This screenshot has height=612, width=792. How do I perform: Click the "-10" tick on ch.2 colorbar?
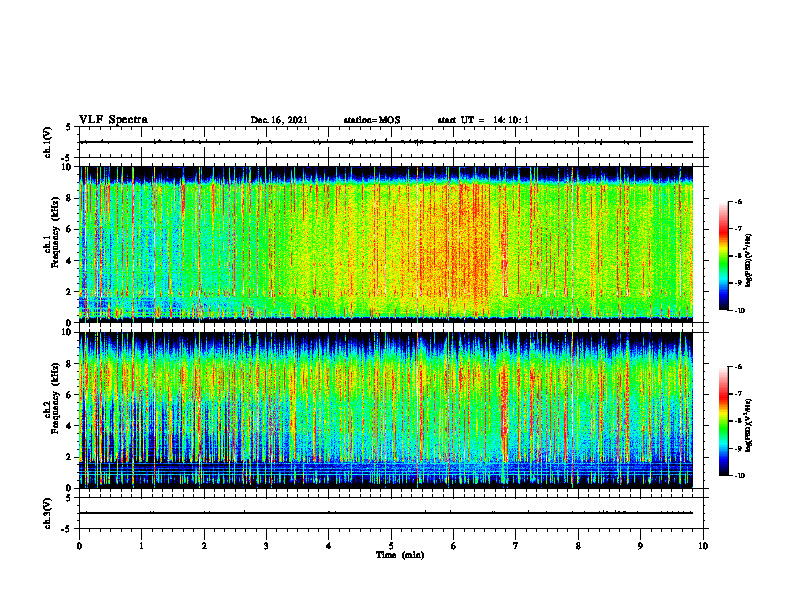pos(740,476)
